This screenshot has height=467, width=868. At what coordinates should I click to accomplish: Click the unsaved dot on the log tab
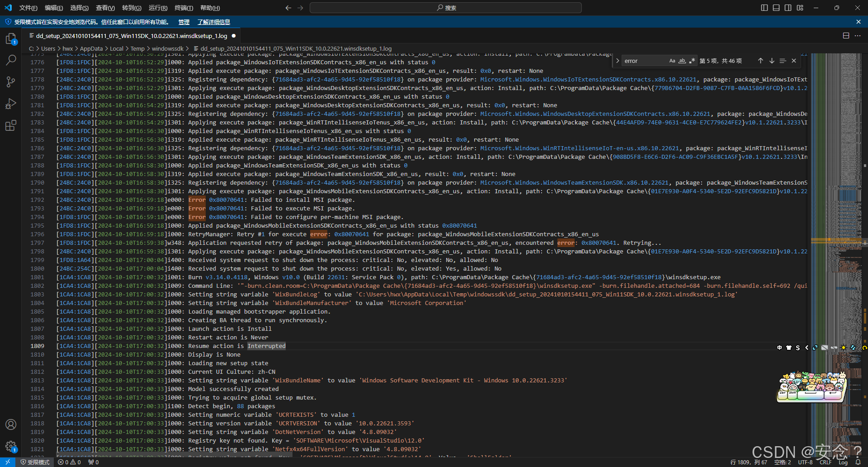(x=234, y=36)
